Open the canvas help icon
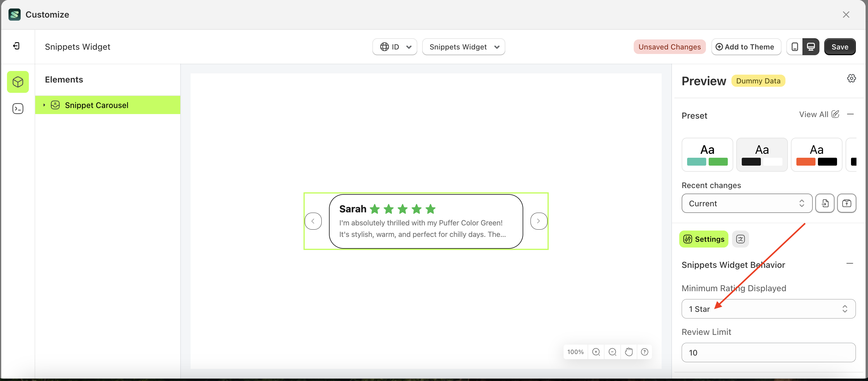The width and height of the screenshot is (868, 381). click(x=644, y=352)
